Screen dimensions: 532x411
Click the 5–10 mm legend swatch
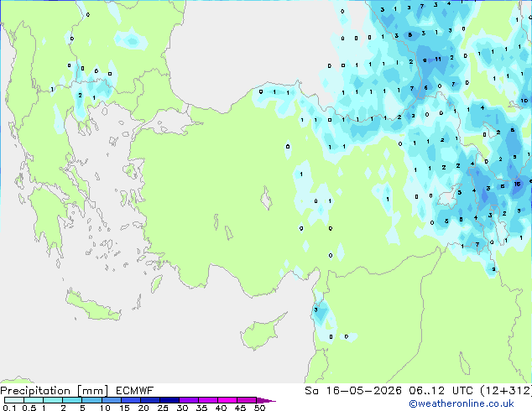coord(91,400)
